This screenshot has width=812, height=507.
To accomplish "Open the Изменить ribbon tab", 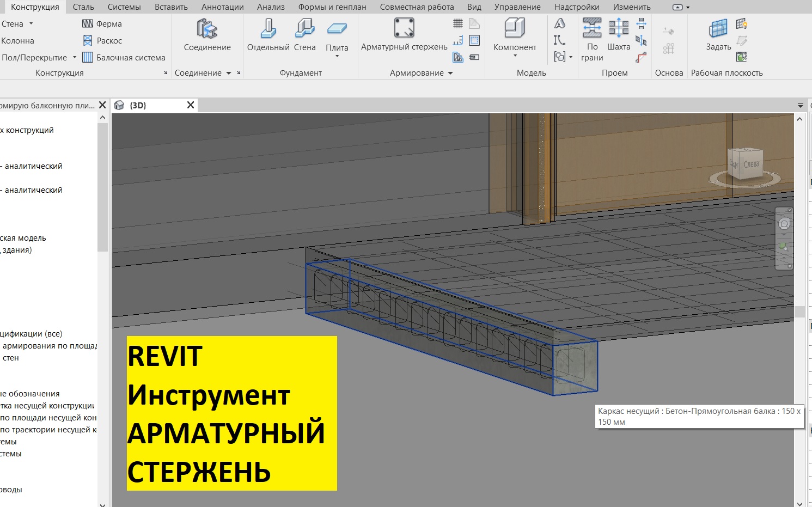I will tap(632, 7).
